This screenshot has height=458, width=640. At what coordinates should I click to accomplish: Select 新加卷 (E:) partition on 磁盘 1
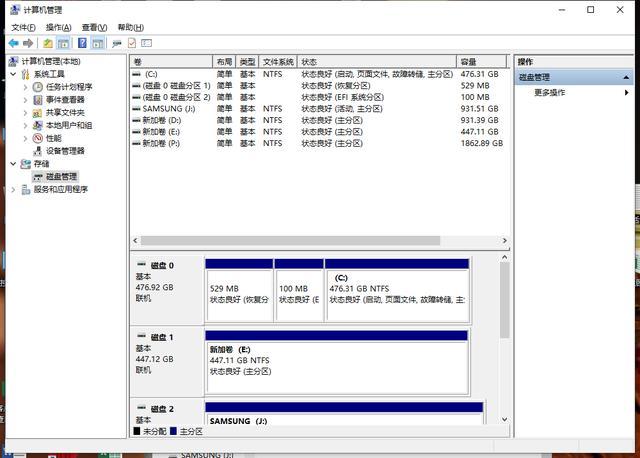[x=336, y=360]
